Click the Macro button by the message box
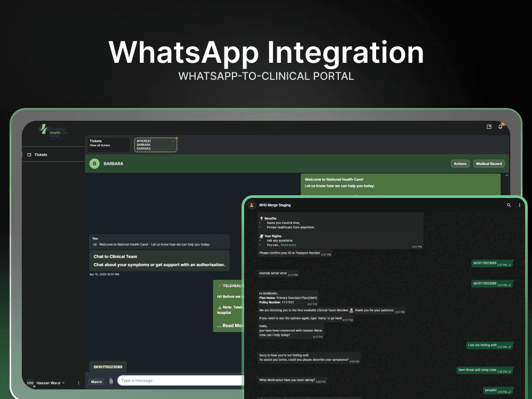Image resolution: width=532 pixels, height=399 pixels. (x=96, y=381)
